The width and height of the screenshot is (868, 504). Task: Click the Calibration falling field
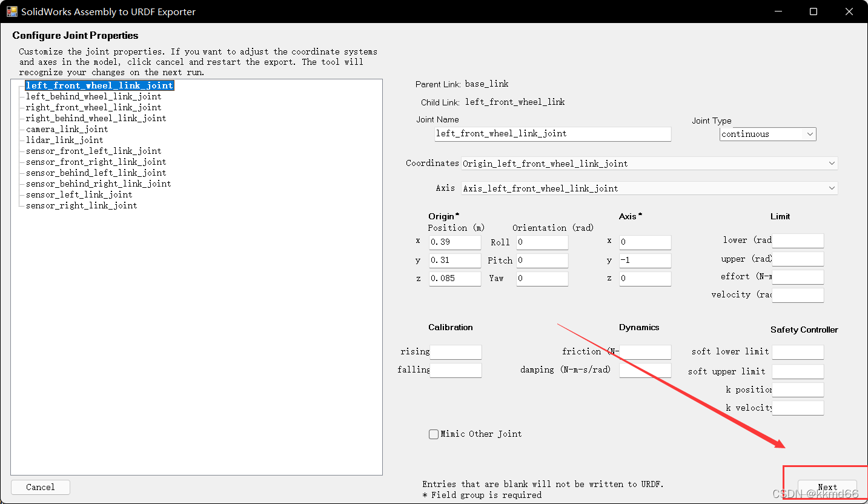456,370
